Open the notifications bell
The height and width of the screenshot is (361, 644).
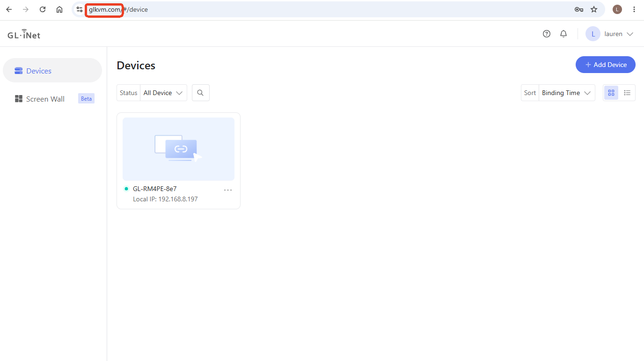click(x=563, y=34)
